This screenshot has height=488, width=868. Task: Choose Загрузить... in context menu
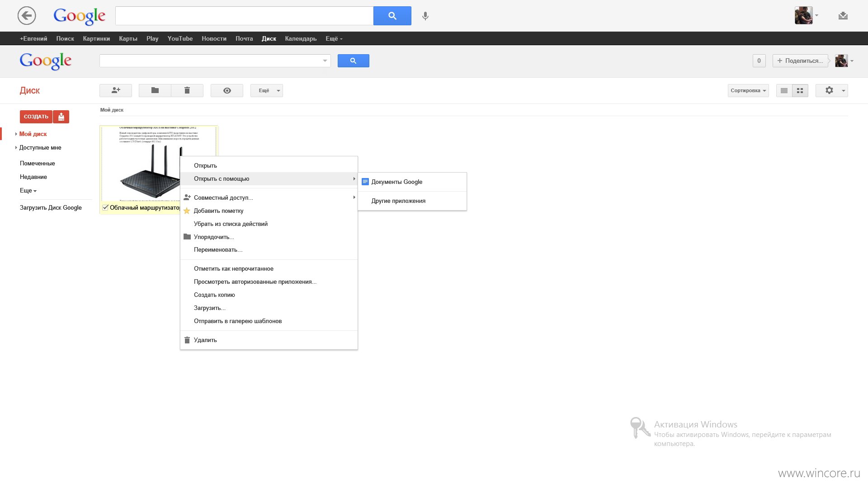click(x=269, y=308)
